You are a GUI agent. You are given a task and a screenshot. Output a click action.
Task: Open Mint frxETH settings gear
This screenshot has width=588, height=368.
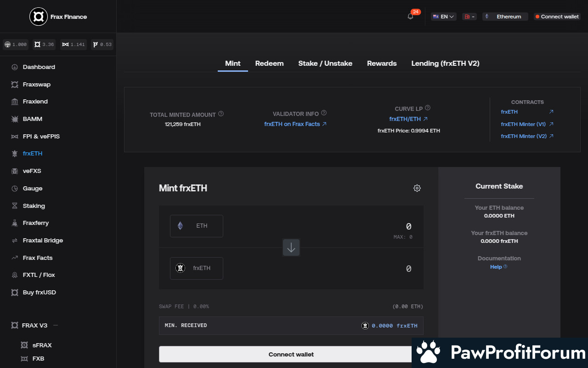(x=417, y=188)
